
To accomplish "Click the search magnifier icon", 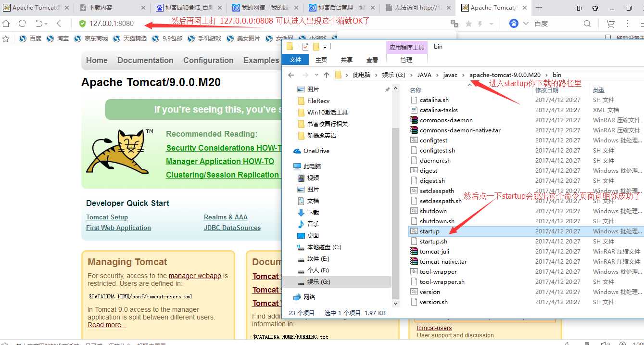I will pyautogui.click(x=587, y=24).
